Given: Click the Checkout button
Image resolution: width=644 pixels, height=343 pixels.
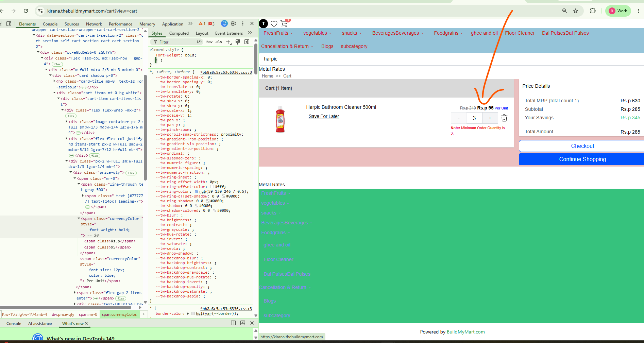Looking at the screenshot, I should point(582,146).
